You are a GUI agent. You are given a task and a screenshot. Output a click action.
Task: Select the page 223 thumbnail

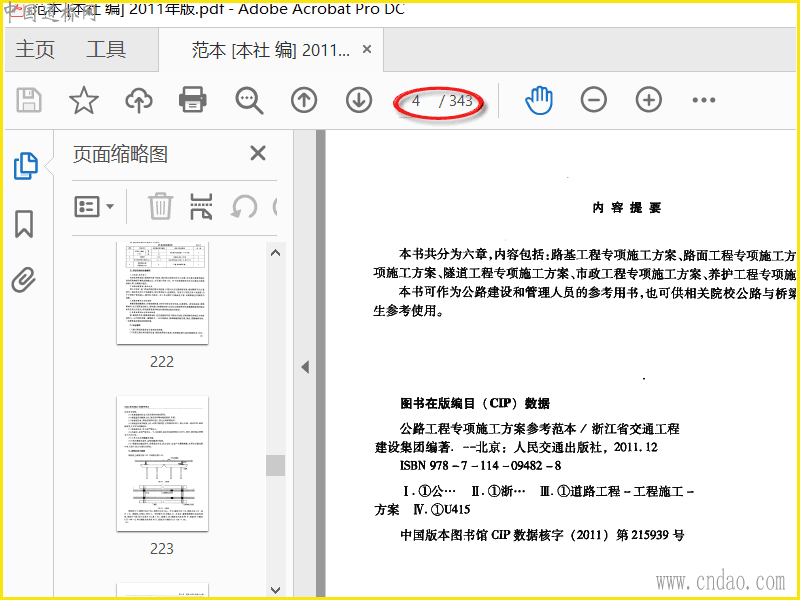[x=162, y=463]
